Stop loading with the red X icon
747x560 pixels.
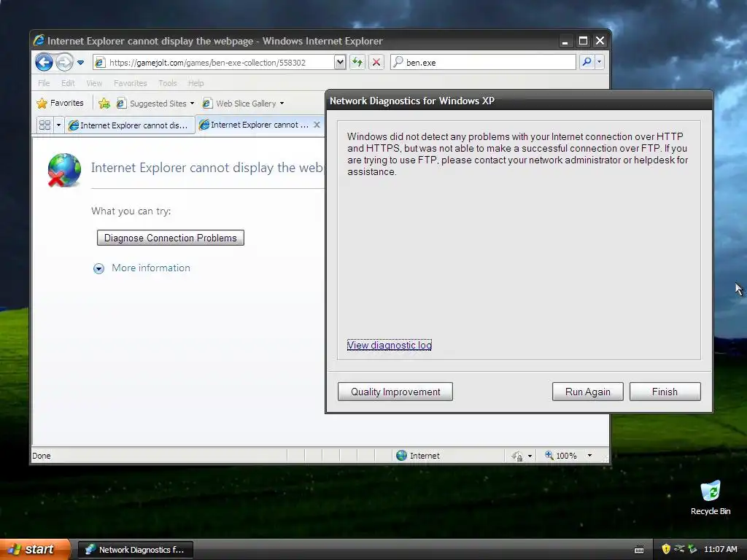[x=376, y=63]
